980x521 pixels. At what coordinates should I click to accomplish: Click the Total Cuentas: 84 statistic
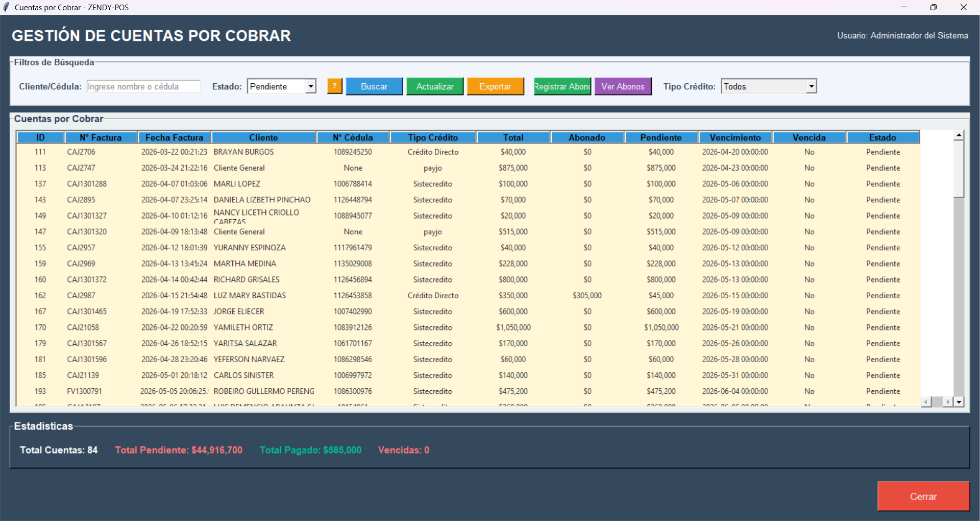coord(59,450)
